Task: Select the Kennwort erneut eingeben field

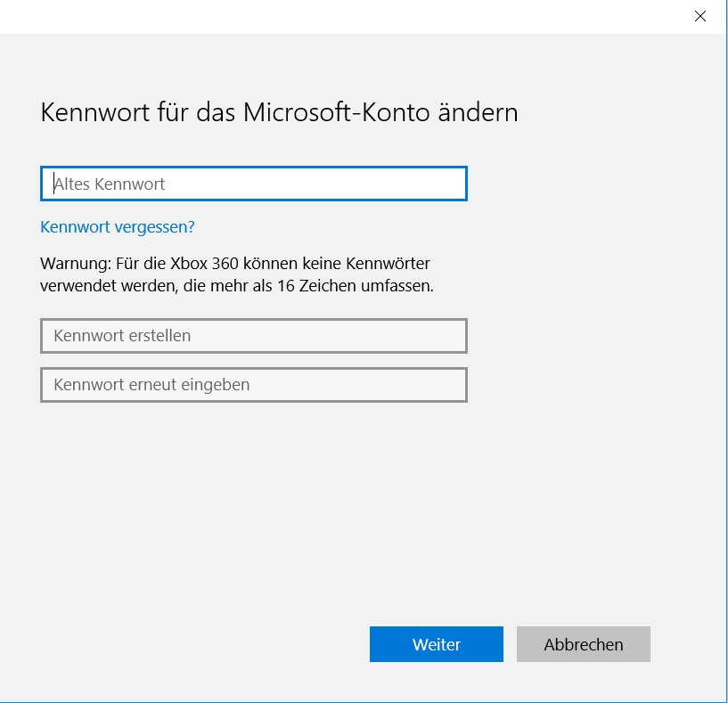Action: click(253, 385)
